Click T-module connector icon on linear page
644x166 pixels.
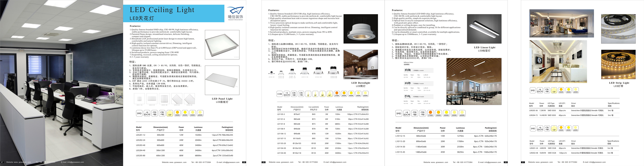(408, 84)
